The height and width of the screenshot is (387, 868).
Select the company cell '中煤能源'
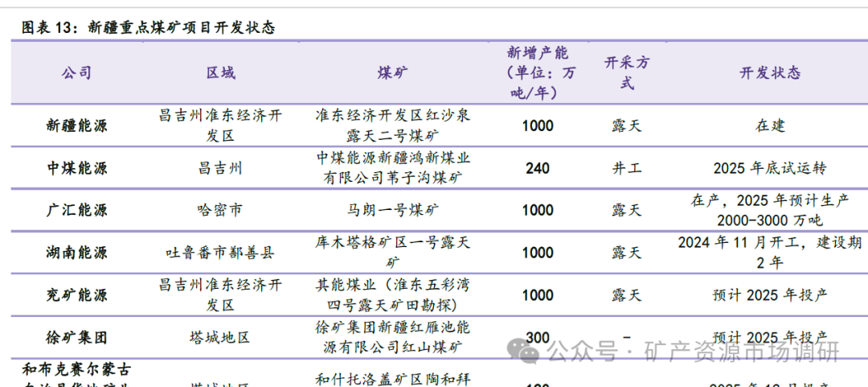[76, 168]
